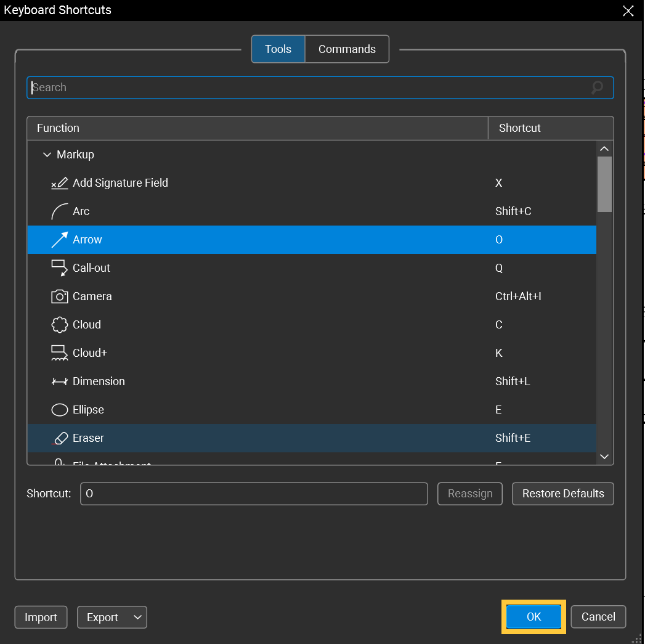Image resolution: width=645 pixels, height=644 pixels.
Task: Select the Tools tab
Action: coord(278,49)
